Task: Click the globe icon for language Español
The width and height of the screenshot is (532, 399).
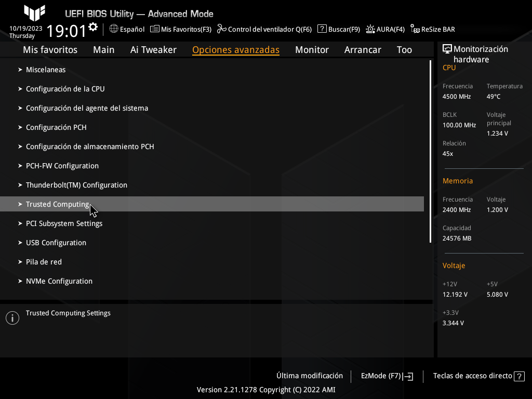Action: tap(114, 29)
